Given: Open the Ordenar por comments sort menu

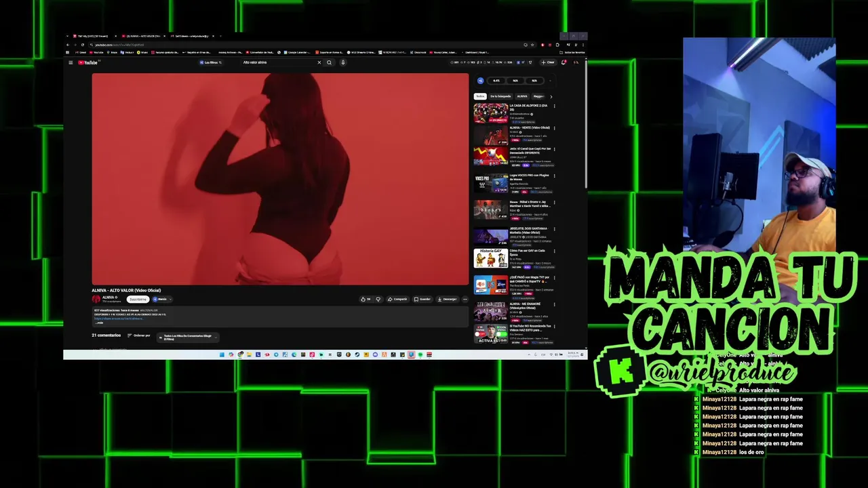Looking at the screenshot, I should 139,335.
